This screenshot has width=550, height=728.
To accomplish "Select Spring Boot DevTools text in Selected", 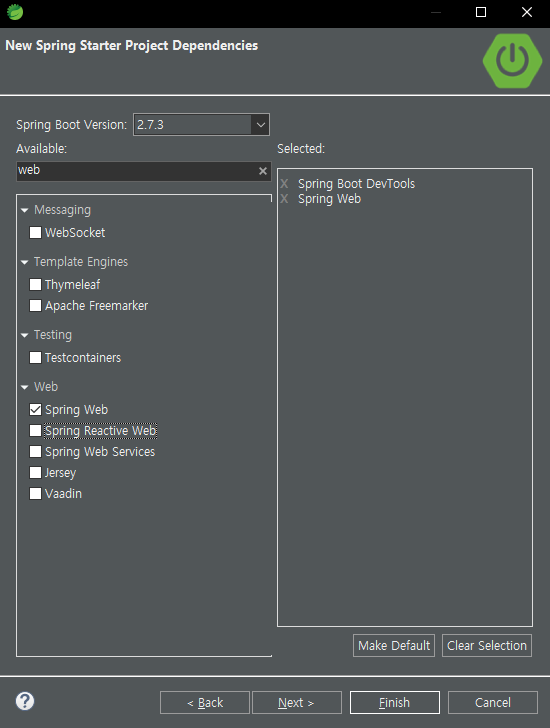I will (356, 184).
